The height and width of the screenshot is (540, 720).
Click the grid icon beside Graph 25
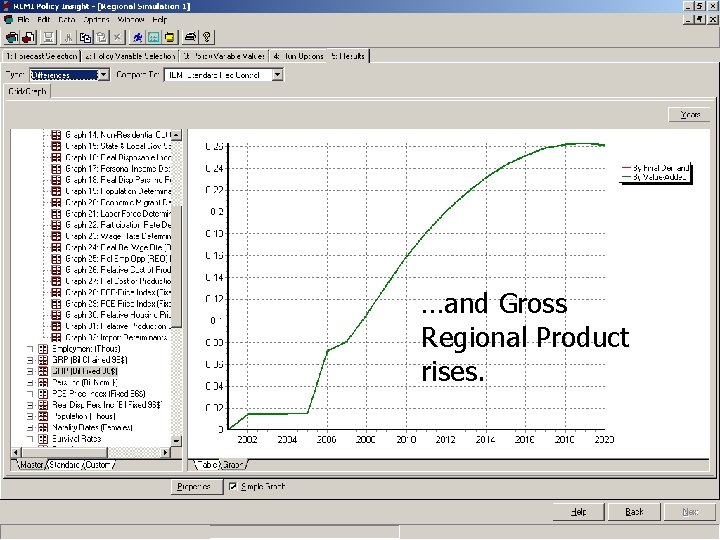(56, 259)
